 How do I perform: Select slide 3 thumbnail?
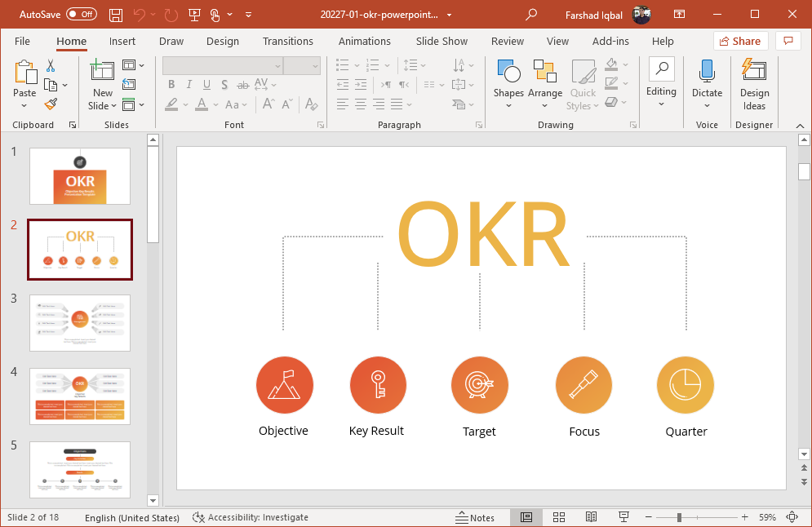(x=80, y=323)
